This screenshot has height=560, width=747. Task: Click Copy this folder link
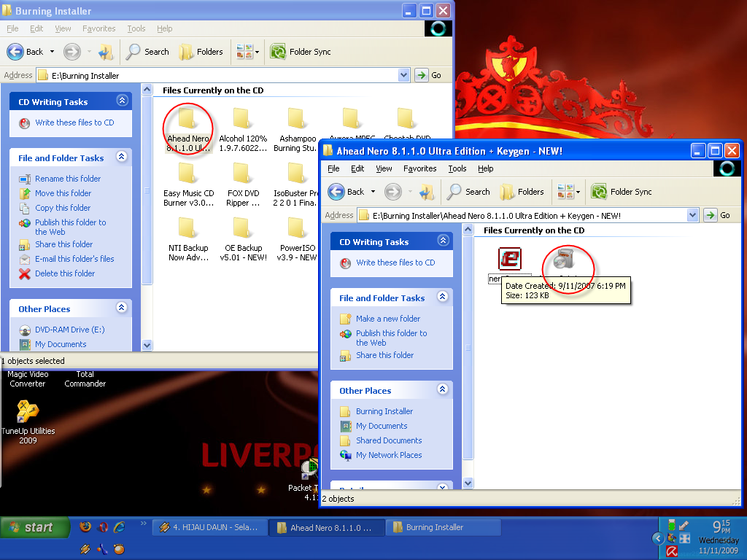[x=63, y=208]
